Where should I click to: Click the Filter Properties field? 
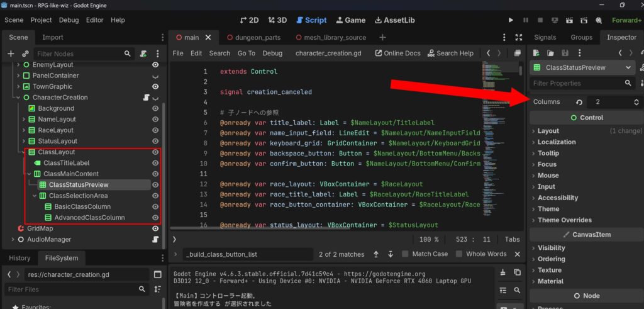(x=582, y=83)
